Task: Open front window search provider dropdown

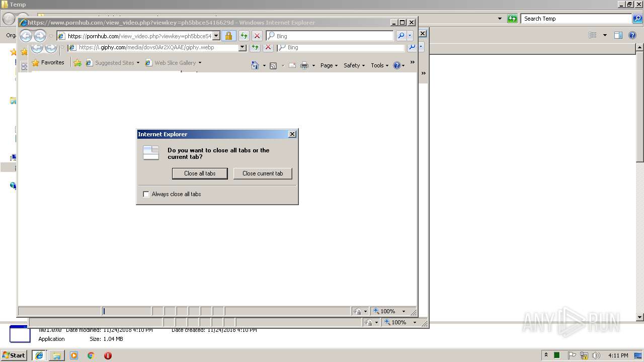Action: click(410, 36)
